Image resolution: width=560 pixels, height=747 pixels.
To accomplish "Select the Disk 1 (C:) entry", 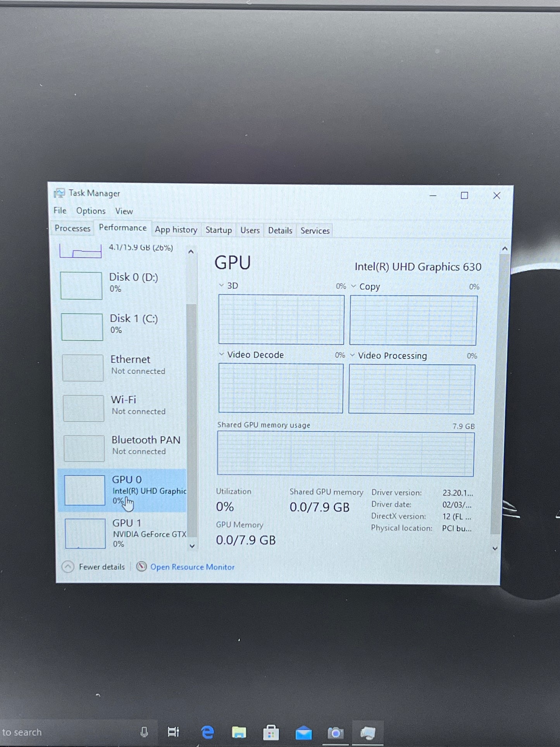I will (122, 326).
